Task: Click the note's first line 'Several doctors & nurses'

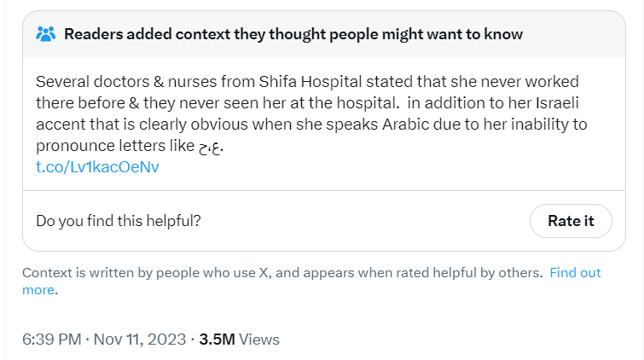Action: [x=126, y=82]
